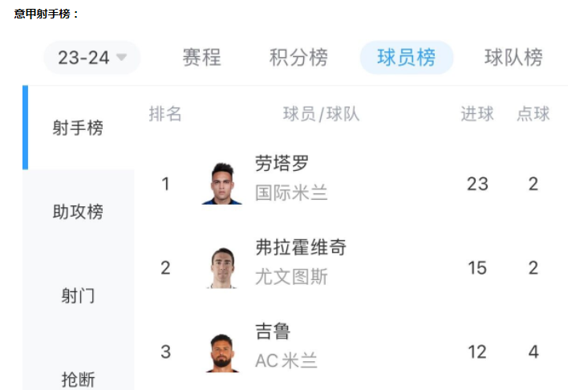Click team name 国际米兰
The image size is (588, 390).
291,193
